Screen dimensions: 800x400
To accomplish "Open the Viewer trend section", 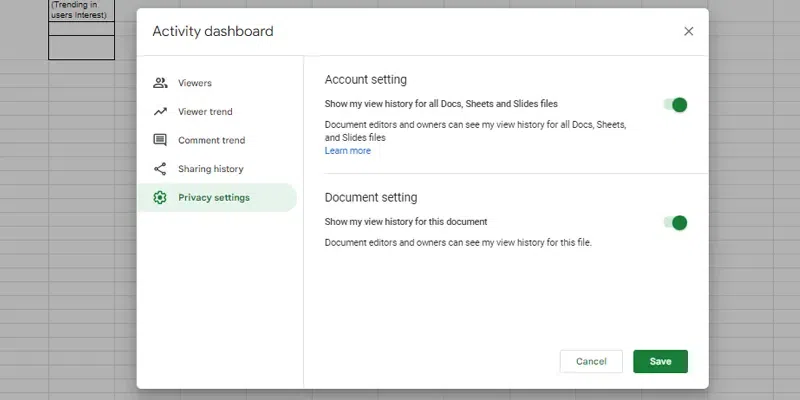I will click(205, 112).
